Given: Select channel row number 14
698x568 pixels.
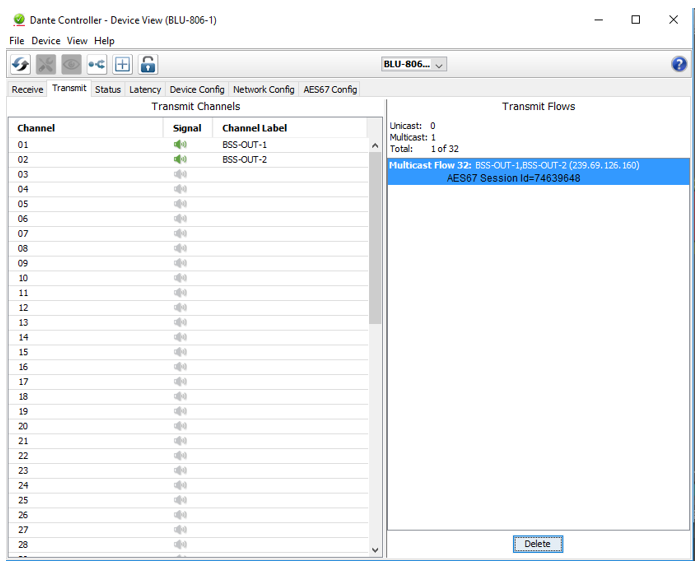Looking at the screenshot, I should [23, 337].
